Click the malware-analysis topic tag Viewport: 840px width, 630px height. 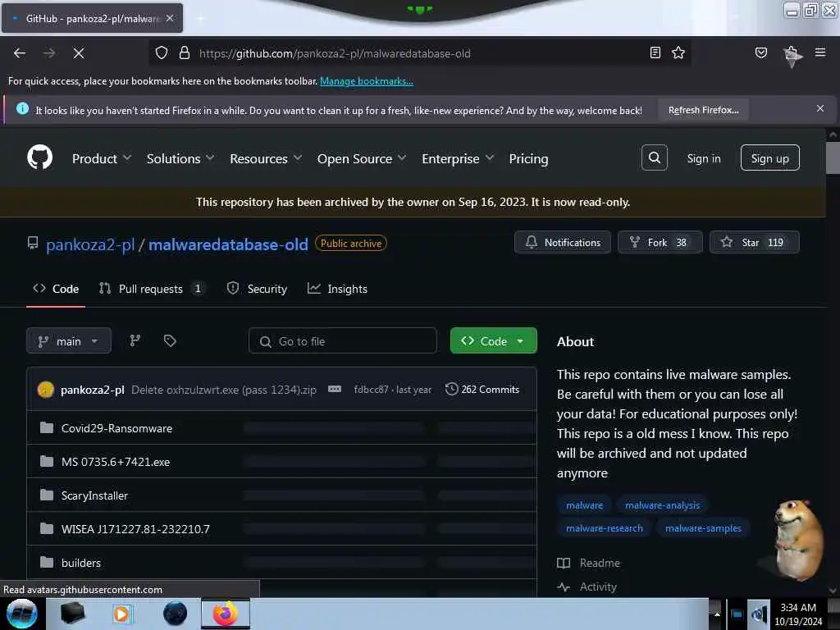click(x=662, y=505)
